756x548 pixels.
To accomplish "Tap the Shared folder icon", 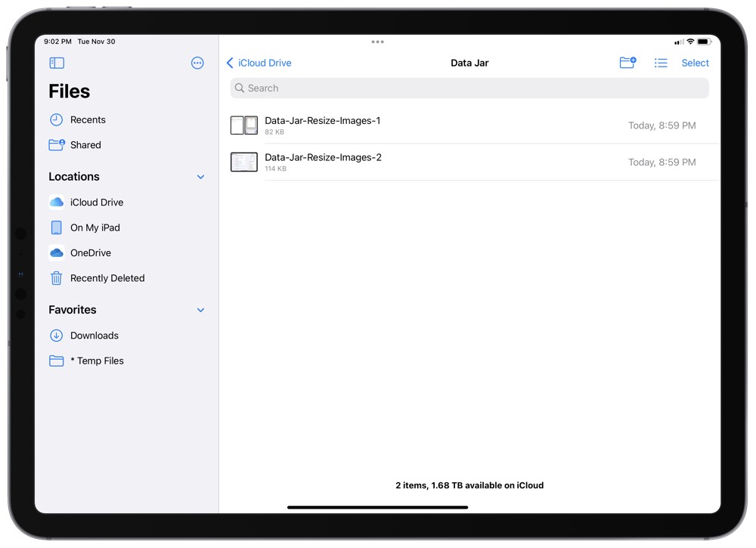I will pyautogui.click(x=56, y=144).
